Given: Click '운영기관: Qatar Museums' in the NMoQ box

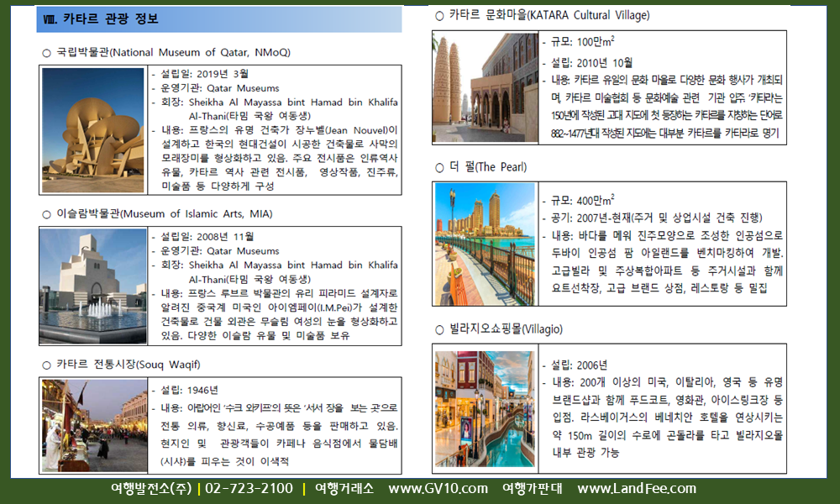Looking at the screenshot, I should point(219,88).
